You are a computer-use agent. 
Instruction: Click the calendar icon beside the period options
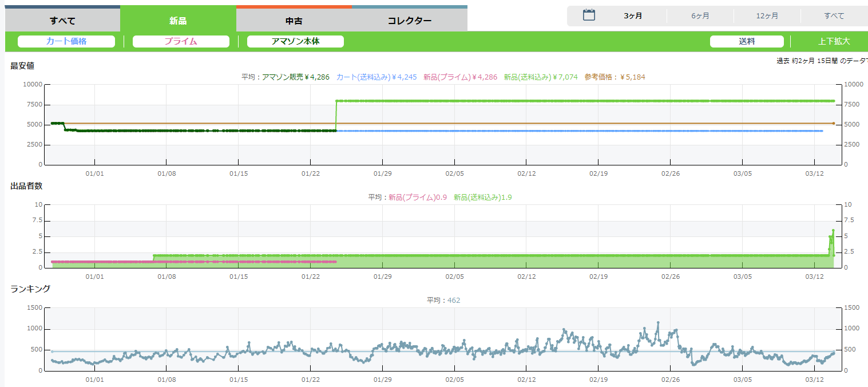(x=589, y=15)
